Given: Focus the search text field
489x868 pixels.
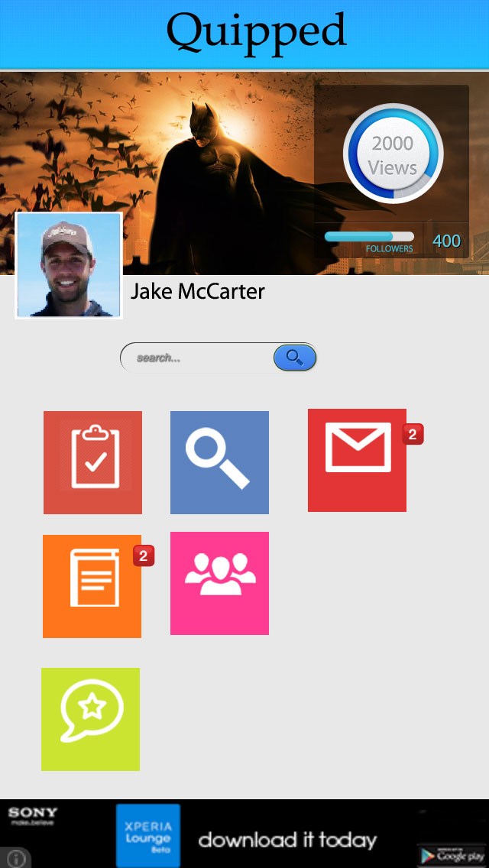Looking at the screenshot, I should coord(197,358).
